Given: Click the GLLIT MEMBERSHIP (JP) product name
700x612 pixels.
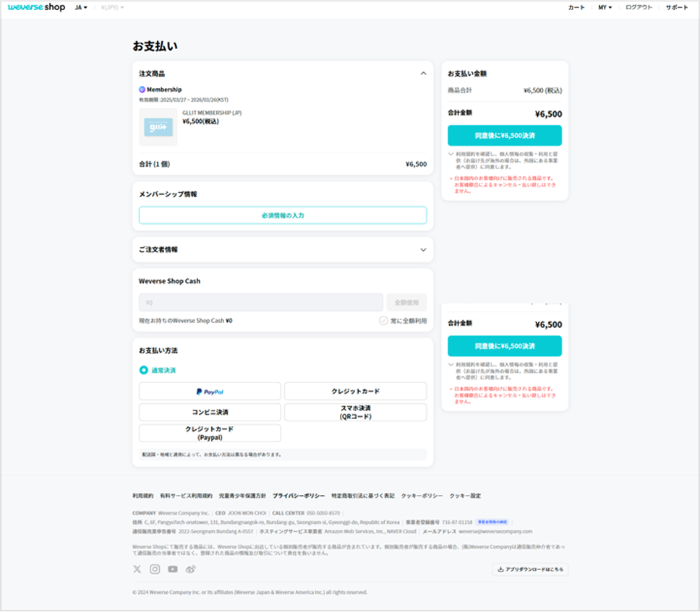Looking at the screenshot, I should (x=212, y=113).
